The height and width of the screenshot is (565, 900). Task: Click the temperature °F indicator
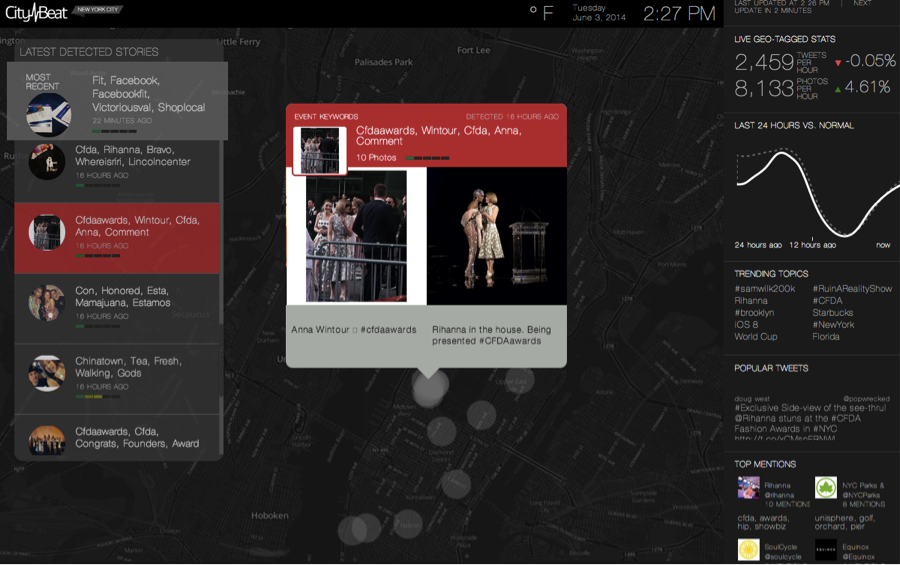click(541, 13)
